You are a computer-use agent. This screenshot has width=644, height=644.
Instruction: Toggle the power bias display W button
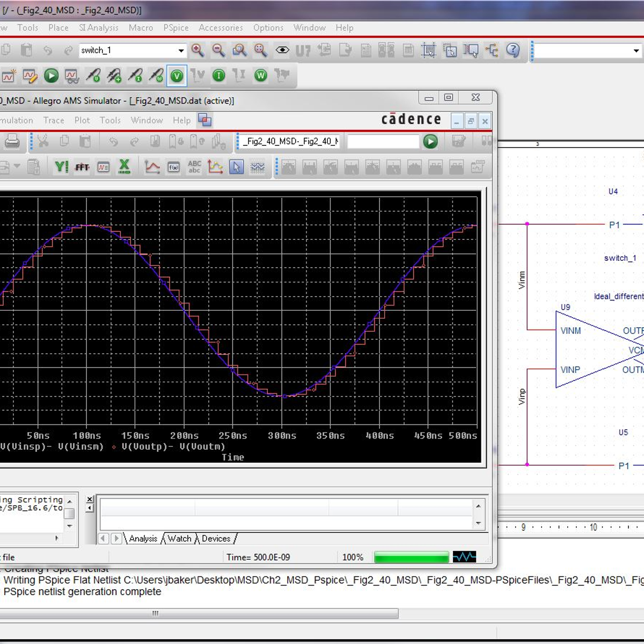[260, 76]
